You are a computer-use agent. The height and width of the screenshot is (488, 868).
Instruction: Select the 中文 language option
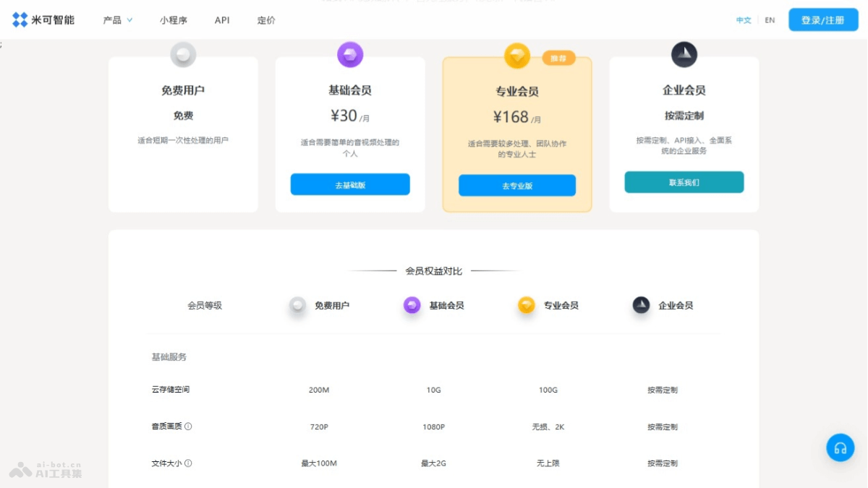tap(744, 20)
